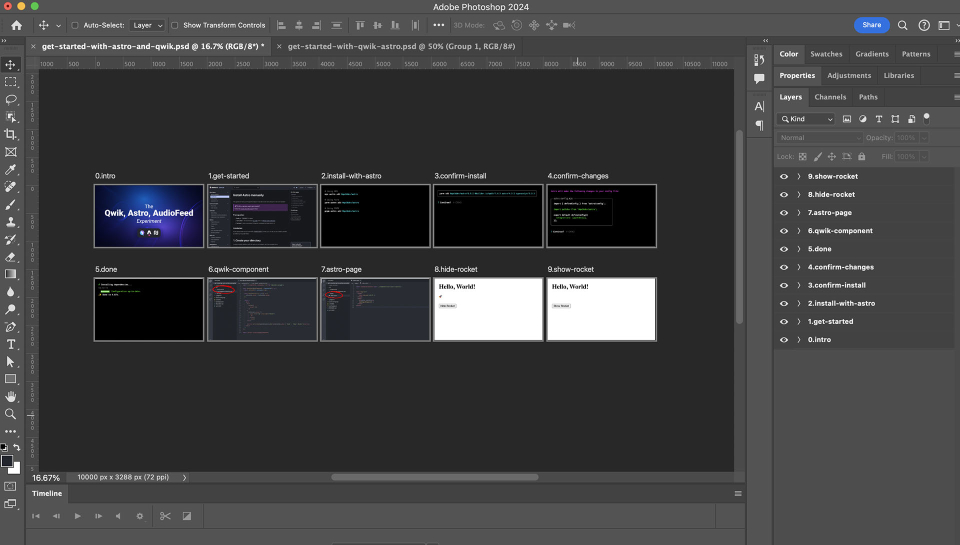Image resolution: width=960 pixels, height=545 pixels.
Task: Hide the 8.hide-rocket layer group
Action: click(x=784, y=195)
